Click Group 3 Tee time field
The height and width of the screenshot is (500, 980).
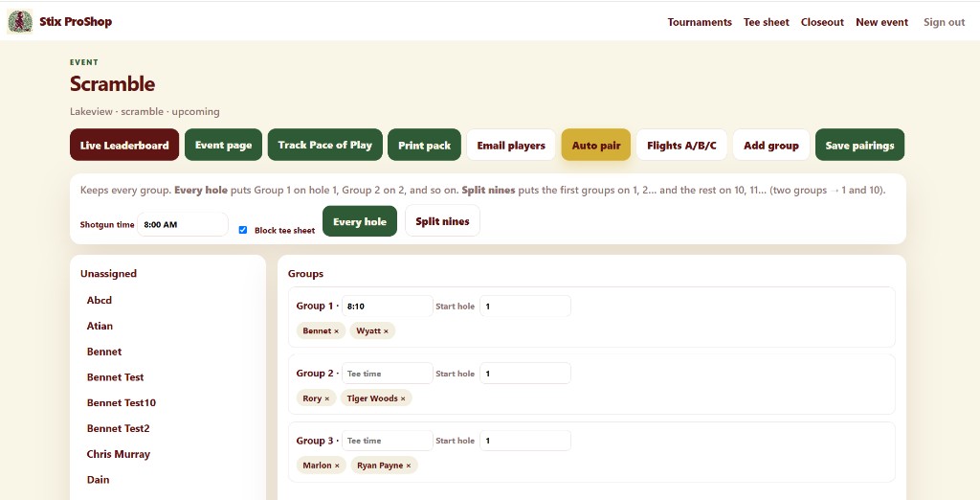tap(388, 441)
